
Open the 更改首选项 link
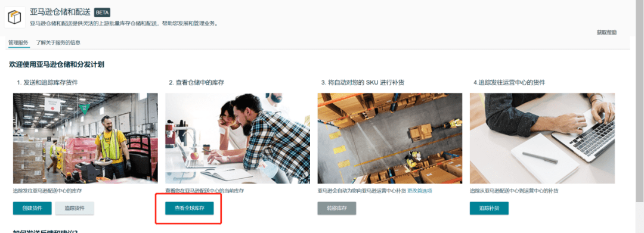pos(420,191)
